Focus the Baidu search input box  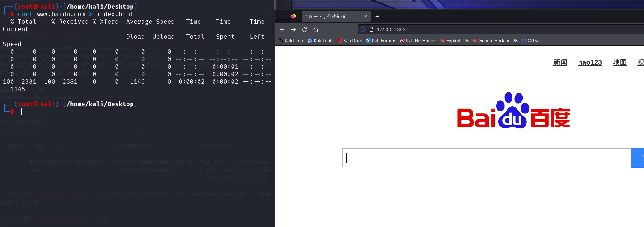click(486, 158)
